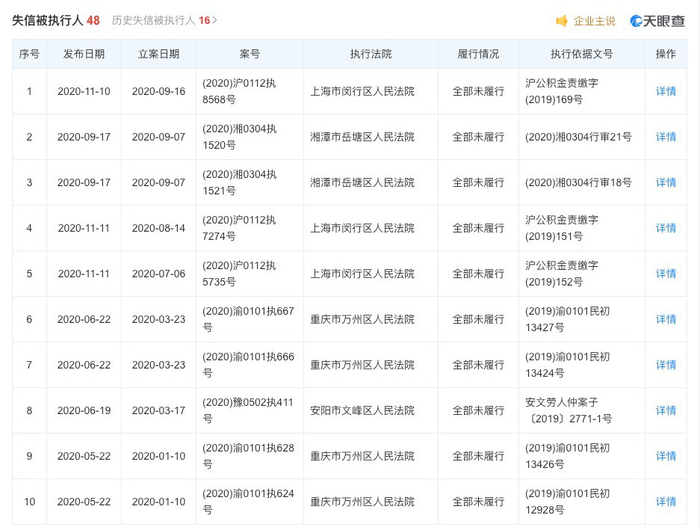The width and height of the screenshot is (700, 530).
Task: Open 详情 for case (2020)渝0101执628号
Action: tap(666, 455)
